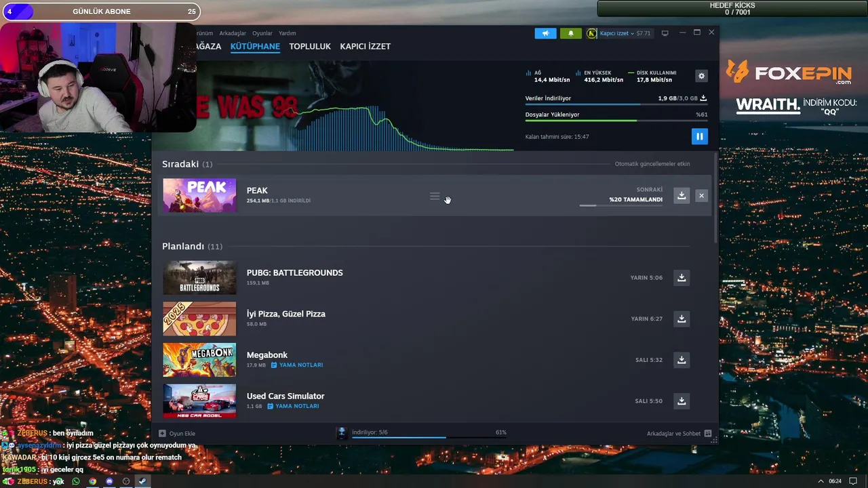Remove PEAK from the download queue
The width and height of the screenshot is (868, 488).
click(701, 195)
